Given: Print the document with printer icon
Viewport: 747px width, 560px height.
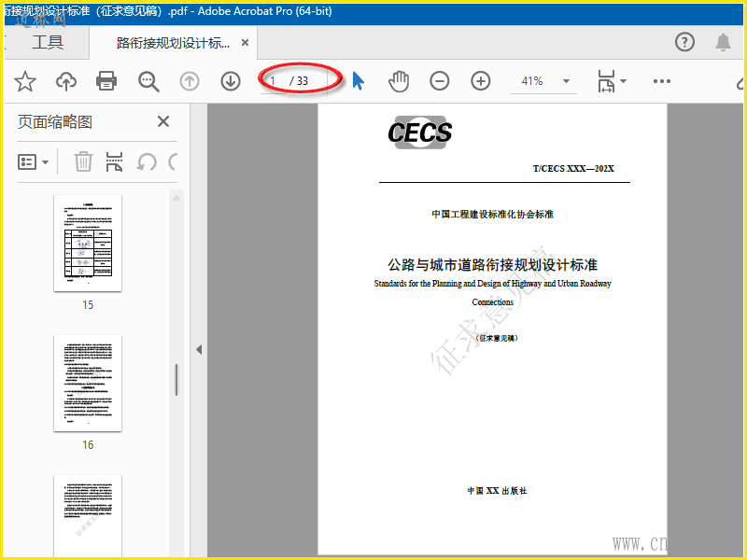Looking at the screenshot, I should [106, 81].
